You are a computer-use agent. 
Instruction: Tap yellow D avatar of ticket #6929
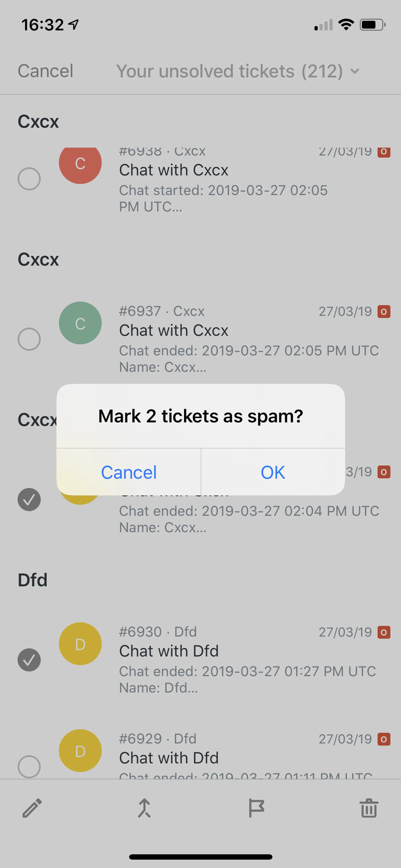[x=80, y=750]
